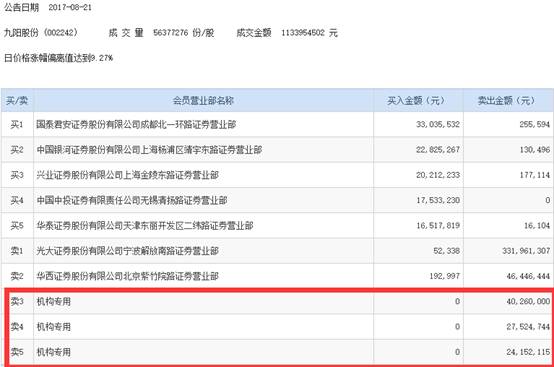
Task: Click sell amount 40,260,000
Action: (x=528, y=301)
